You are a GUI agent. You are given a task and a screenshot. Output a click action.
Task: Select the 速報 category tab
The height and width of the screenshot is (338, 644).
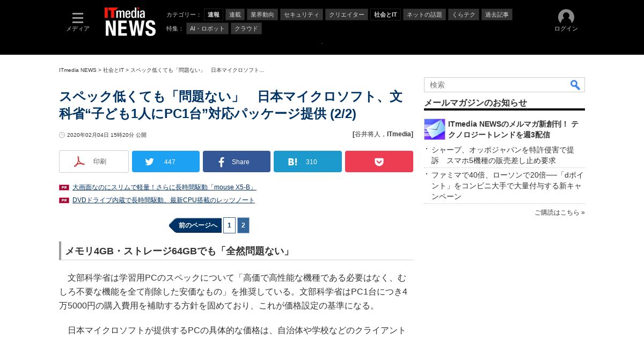(214, 14)
